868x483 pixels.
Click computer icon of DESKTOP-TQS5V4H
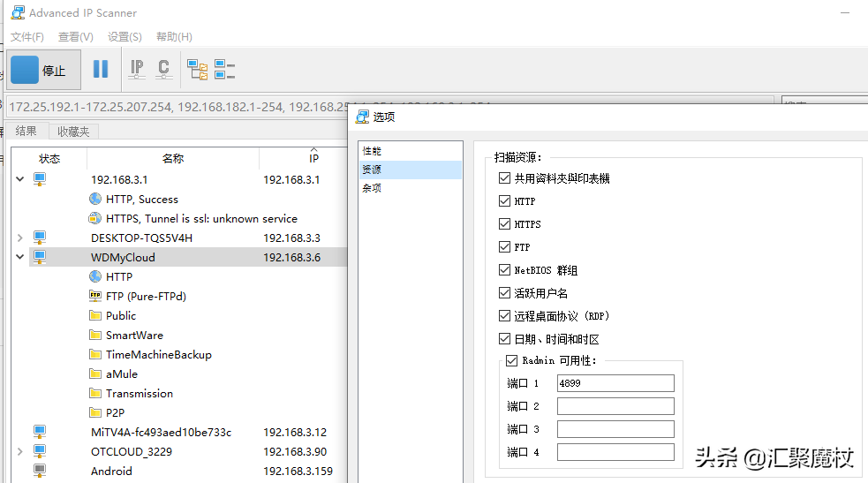[x=40, y=238]
